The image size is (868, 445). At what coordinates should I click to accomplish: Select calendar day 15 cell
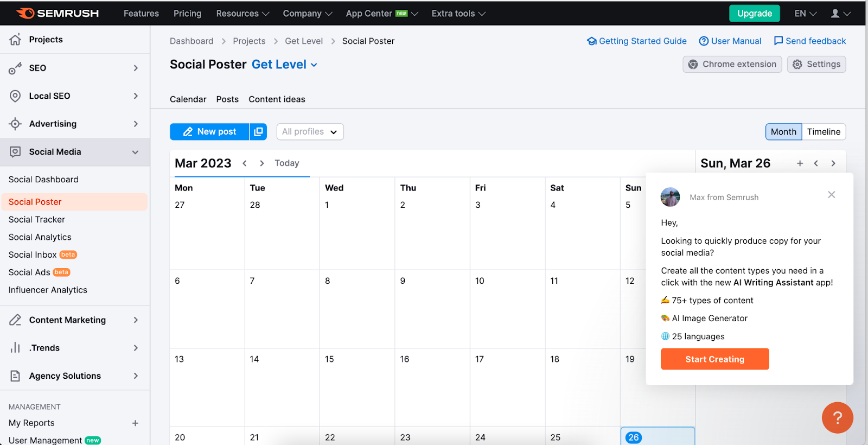[357, 387]
